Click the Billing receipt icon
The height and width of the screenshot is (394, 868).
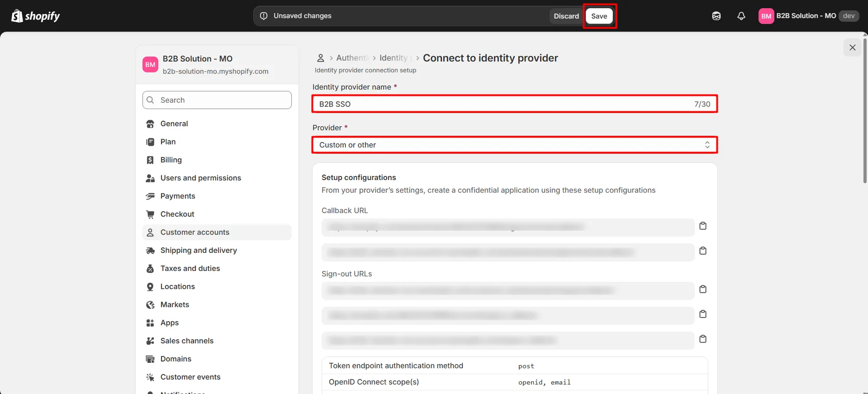coord(150,160)
